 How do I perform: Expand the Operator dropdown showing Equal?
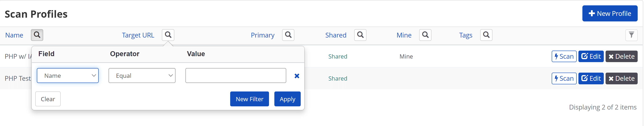coord(142,76)
